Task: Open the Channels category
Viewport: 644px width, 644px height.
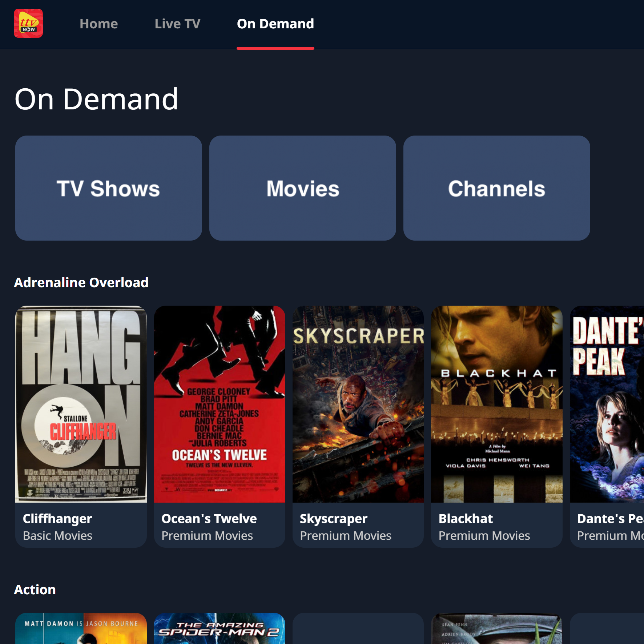Action: (496, 188)
